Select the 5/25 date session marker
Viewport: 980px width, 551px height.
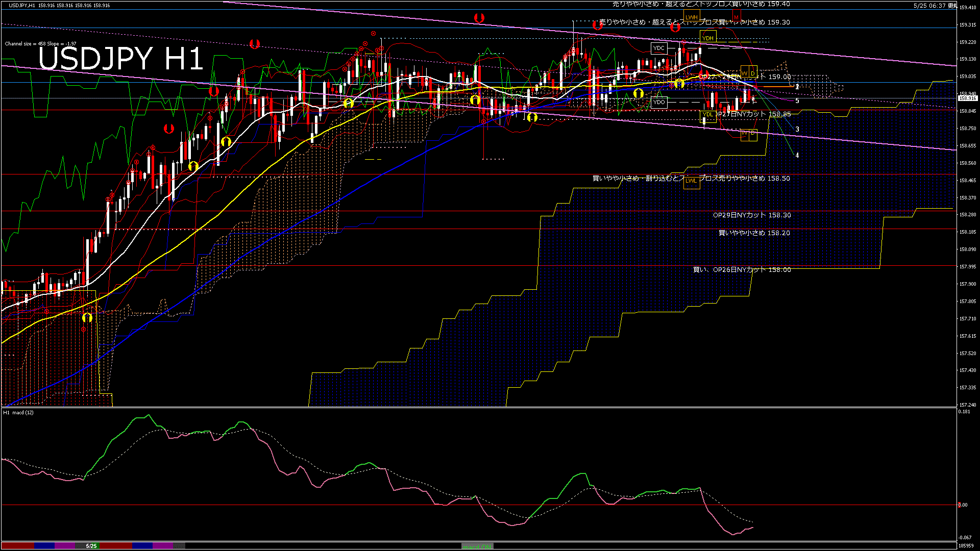[x=91, y=546]
